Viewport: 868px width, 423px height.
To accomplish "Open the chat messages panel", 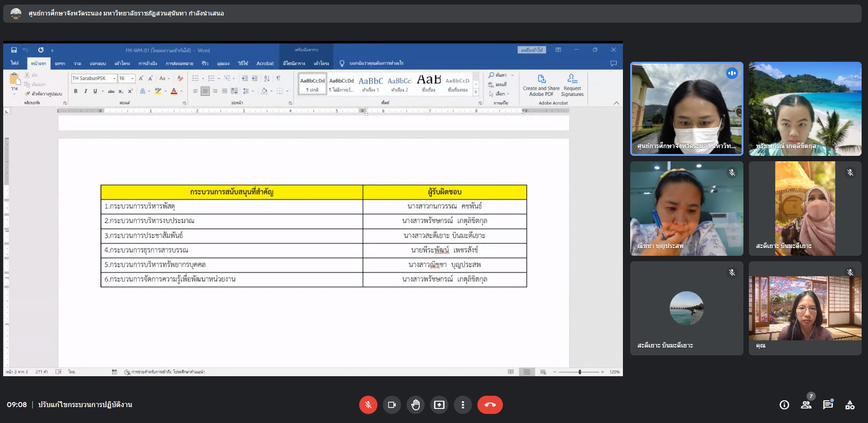I will [828, 405].
